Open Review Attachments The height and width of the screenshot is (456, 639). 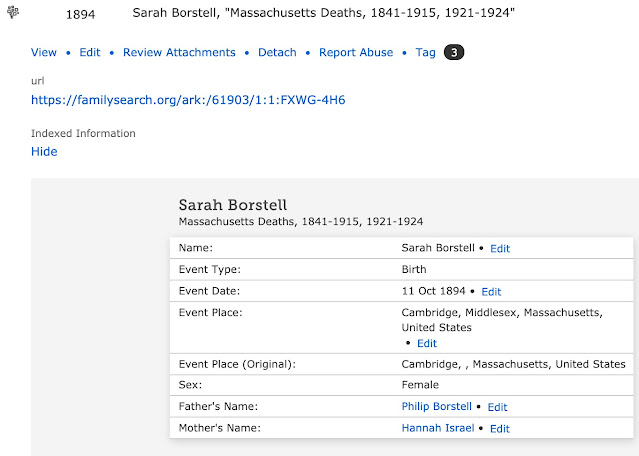[179, 52]
